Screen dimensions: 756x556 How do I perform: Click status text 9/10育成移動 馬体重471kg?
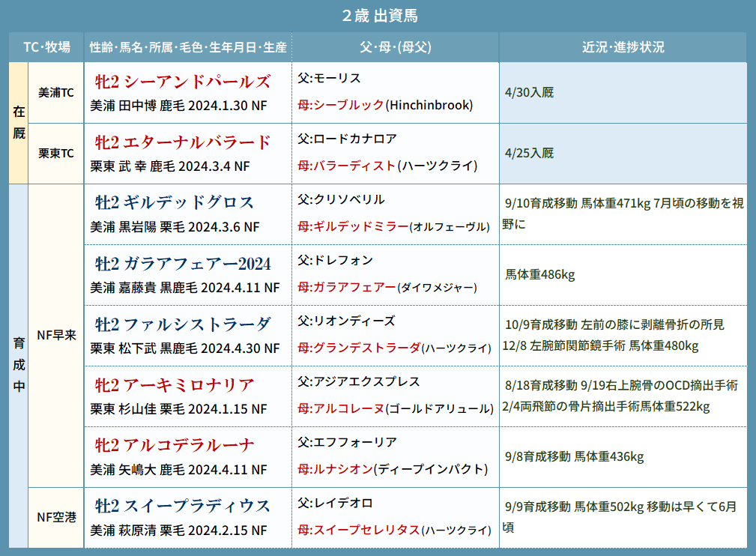(x=577, y=204)
